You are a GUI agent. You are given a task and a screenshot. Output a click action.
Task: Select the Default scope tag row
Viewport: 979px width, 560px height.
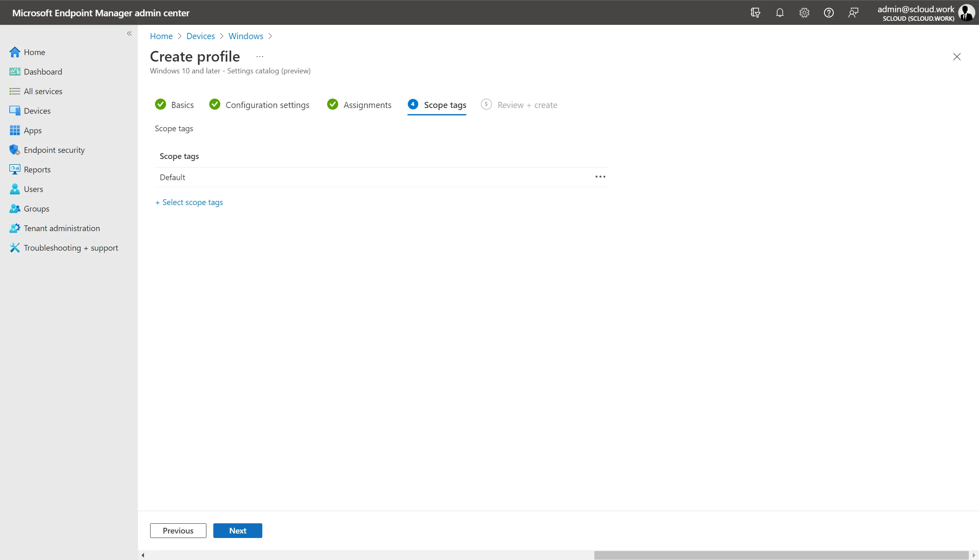(381, 177)
